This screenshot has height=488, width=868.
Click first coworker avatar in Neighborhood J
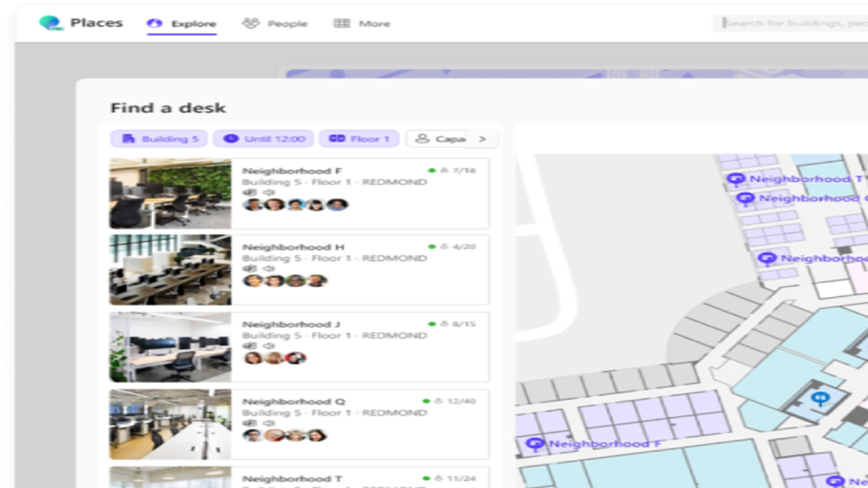click(253, 357)
